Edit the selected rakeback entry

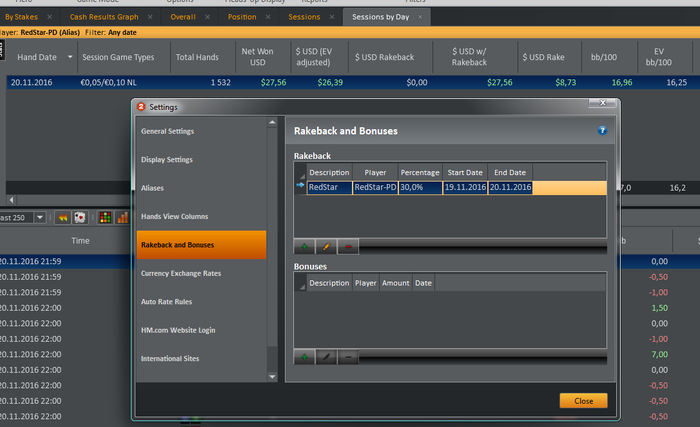click(326, 247)
